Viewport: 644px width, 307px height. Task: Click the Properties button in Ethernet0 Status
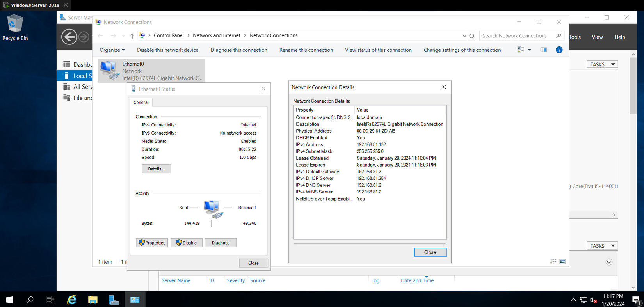coord(152,243)
